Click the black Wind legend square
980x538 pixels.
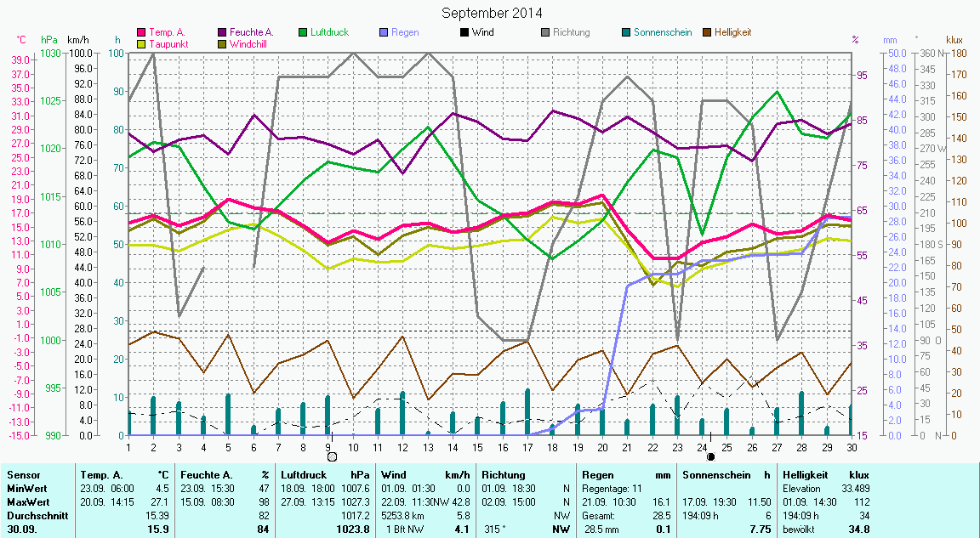pos(464,32)
